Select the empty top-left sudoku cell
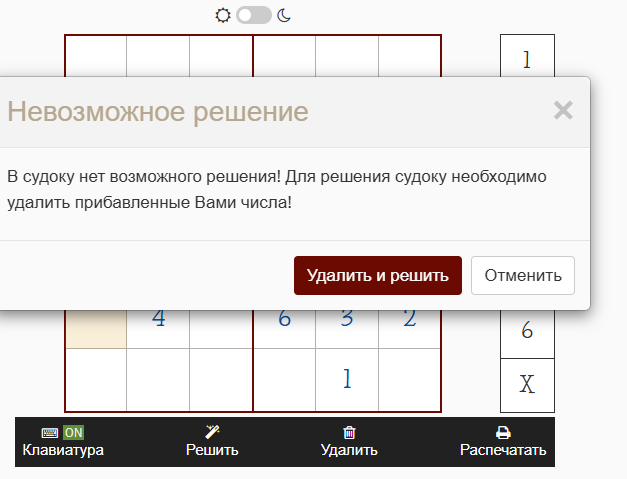Image resolution: width=627 pixels, height=479 pixels. (x=96, y=56)
